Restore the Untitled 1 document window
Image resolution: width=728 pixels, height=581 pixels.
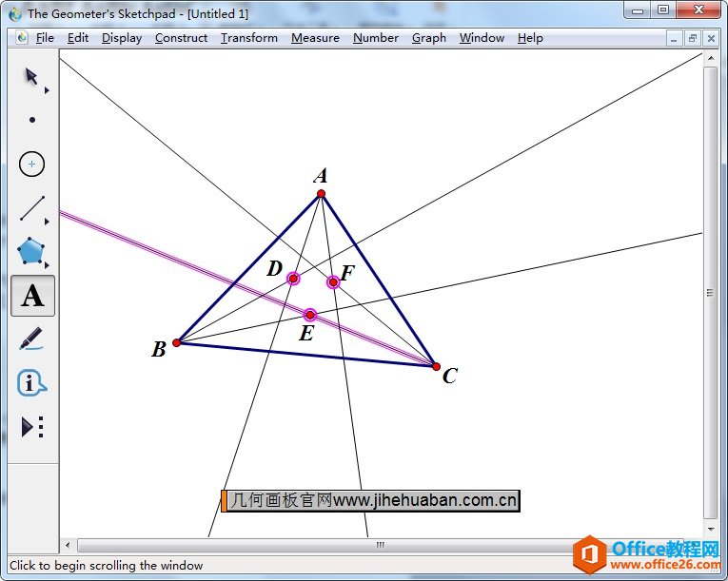693,39
